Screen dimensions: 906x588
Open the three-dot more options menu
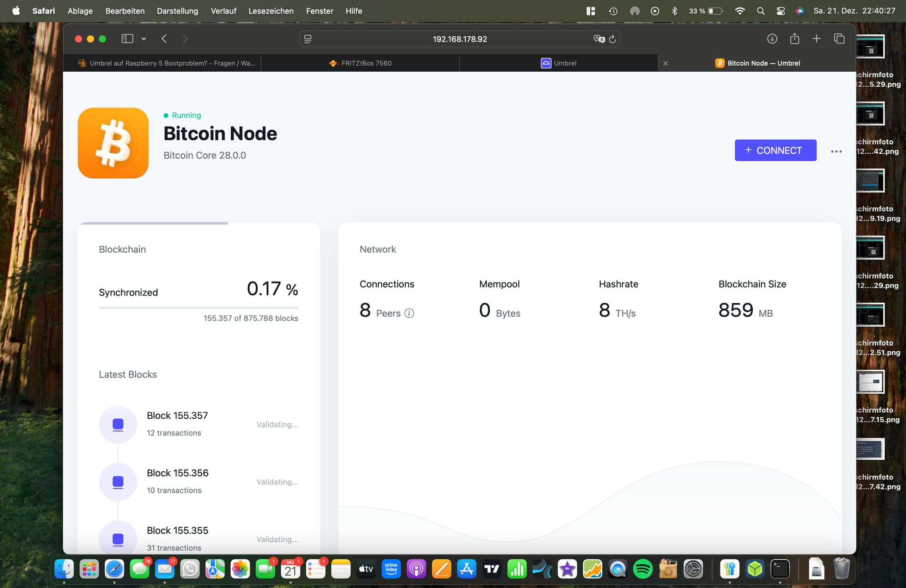tap(836, 151)
